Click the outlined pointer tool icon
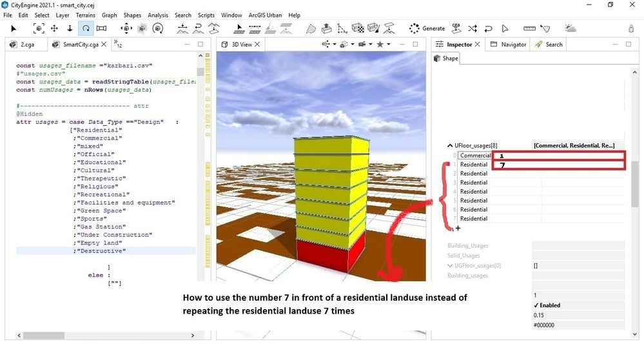 tap(505, 28)
